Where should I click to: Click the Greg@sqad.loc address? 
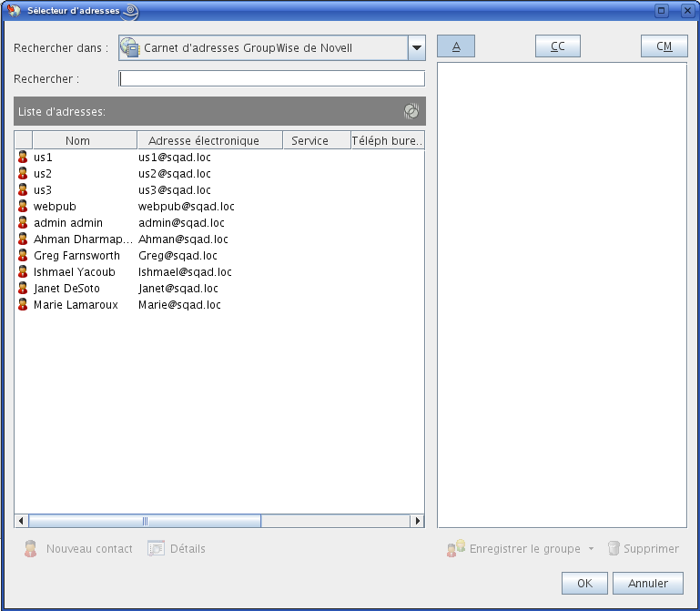178,256
